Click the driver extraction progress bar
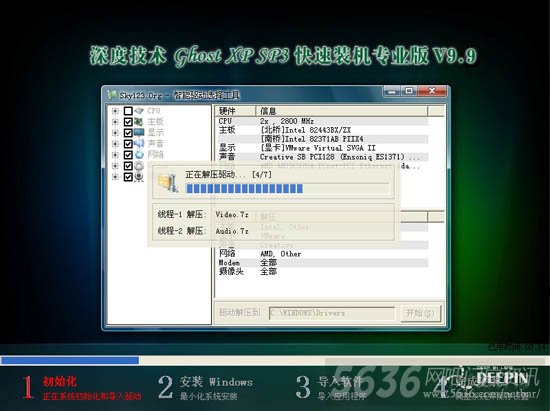This screenshot has height=411, width=550. 287,189
